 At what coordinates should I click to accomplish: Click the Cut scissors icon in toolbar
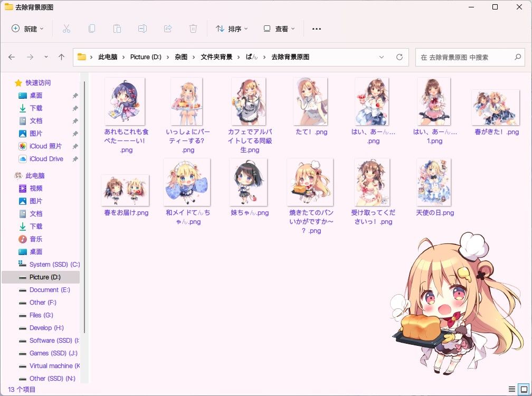(66, 29)
